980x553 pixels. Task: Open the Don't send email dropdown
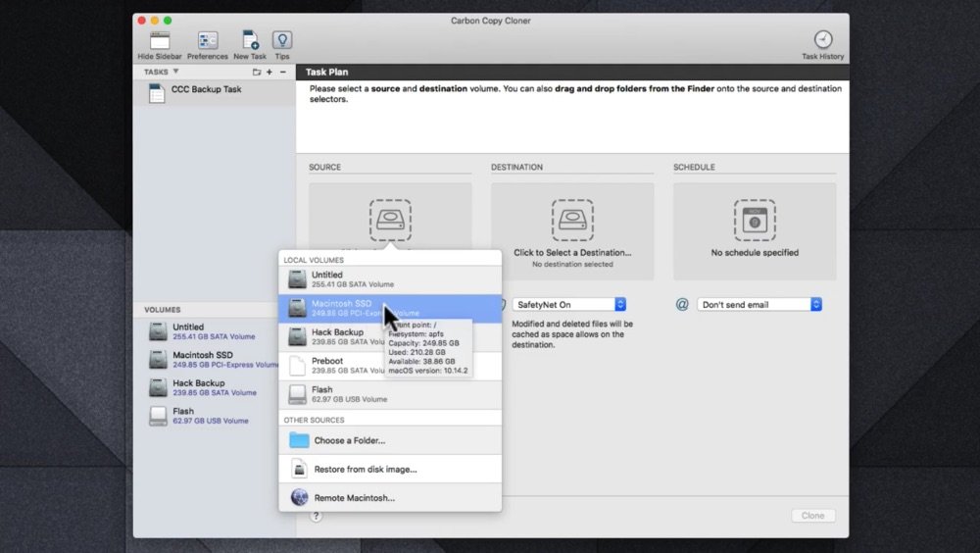pos(759,305)
